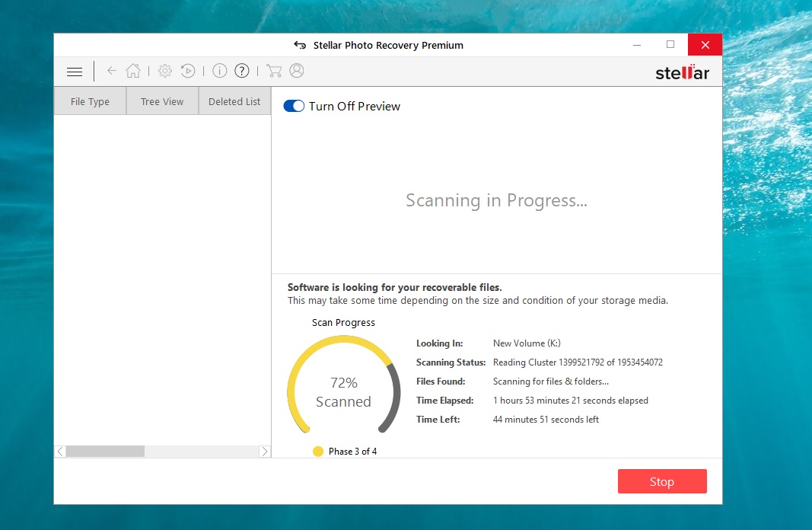The height and width of the screenshot is (530, 812).
Task: Click the New Volume (K:) value
Action: tap(527, 343)
